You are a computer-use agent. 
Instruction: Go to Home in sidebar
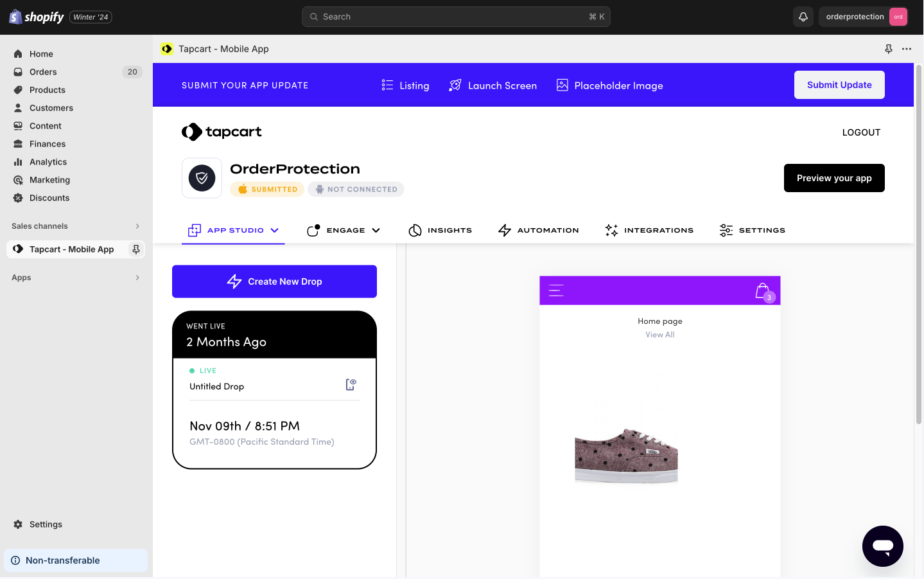41,54
